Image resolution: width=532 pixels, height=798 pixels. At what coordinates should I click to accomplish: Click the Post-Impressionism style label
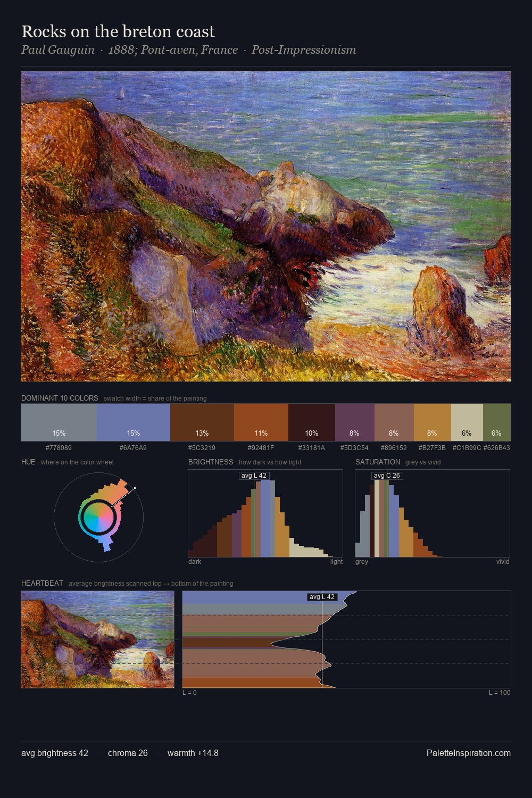304,50
